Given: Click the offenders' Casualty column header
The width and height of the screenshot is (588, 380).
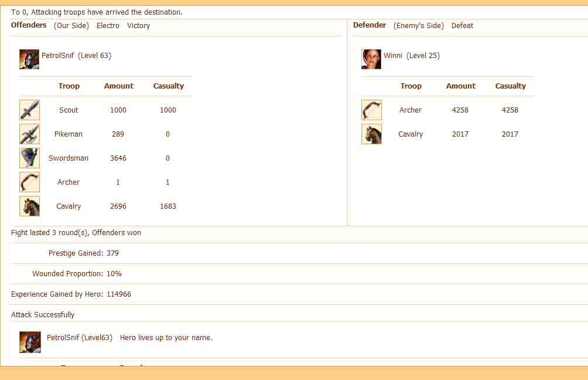Looking at the screenshot, I should [169, 86].
